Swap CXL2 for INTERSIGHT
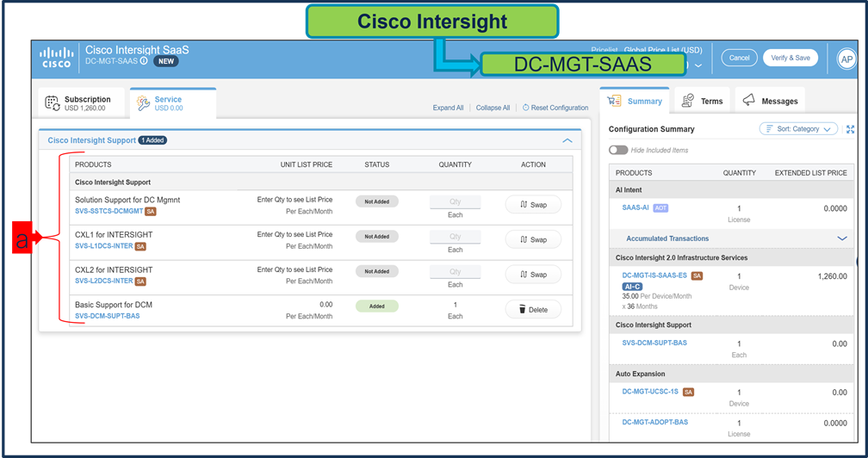 (x=533, y=275)
